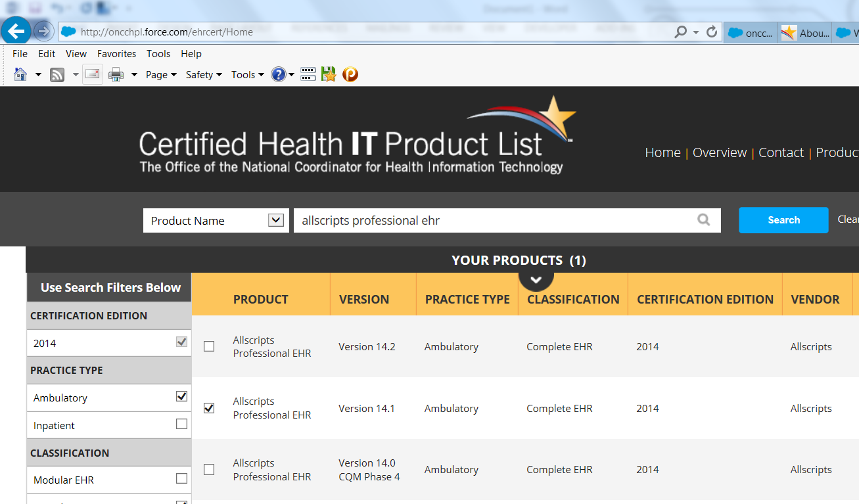Toggle the 2014 certification edition filter checkbox
Image resolution: width=859 pixels, height=504 pixels.
click(x=182, y=342)
